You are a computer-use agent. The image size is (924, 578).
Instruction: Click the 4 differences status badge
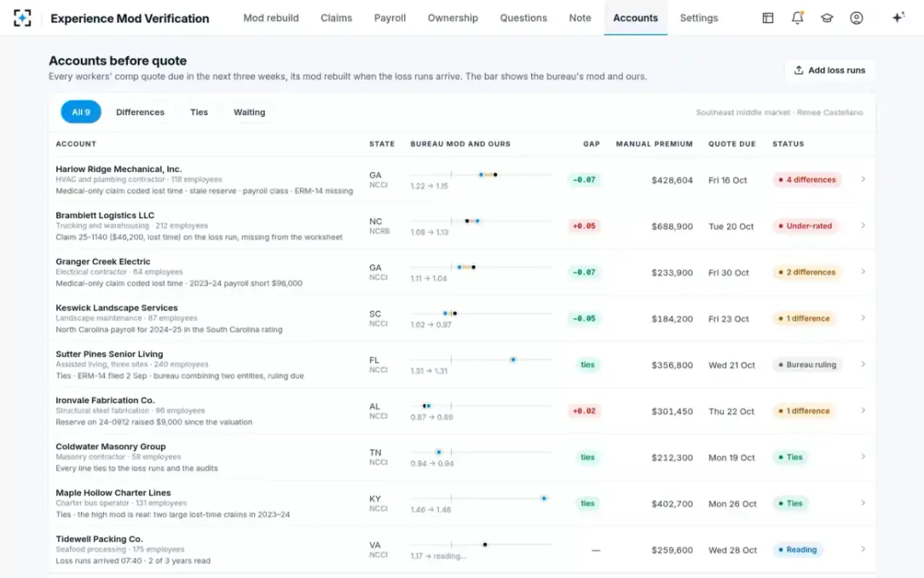pos(807,180)
